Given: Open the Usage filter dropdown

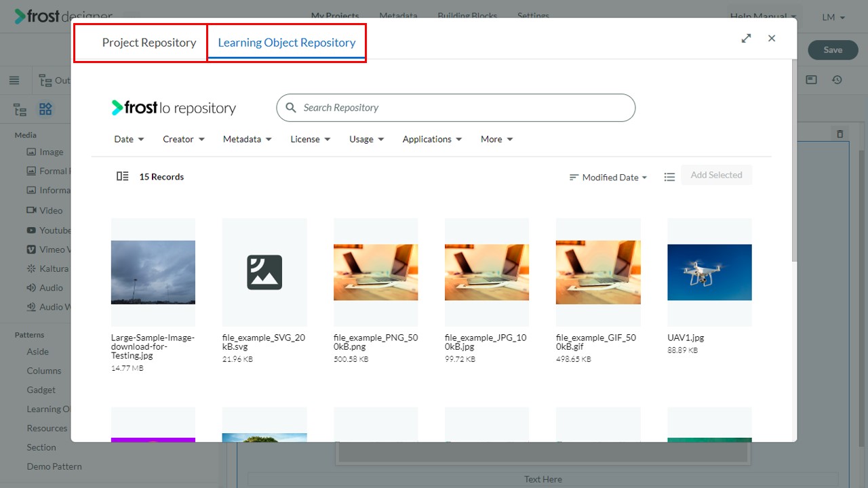Looking at the screenshot, I should click(x=366, y=139).
